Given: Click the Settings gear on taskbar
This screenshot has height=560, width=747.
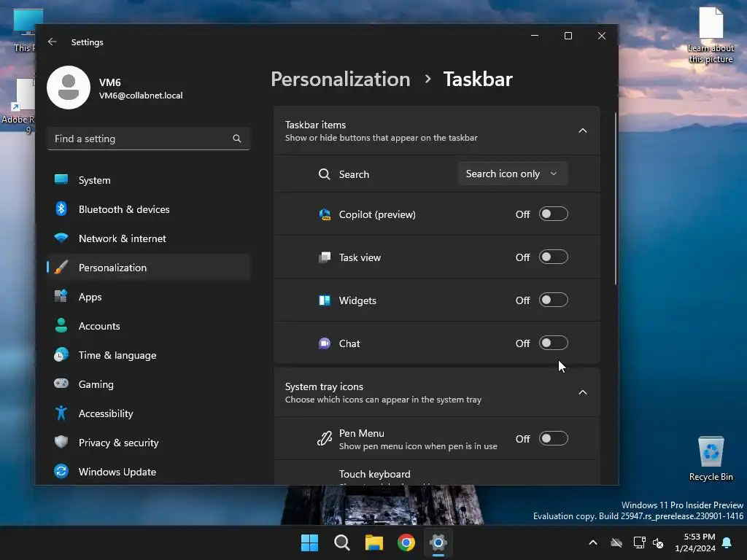Looking at the screenshot, I should pos(438,542).
